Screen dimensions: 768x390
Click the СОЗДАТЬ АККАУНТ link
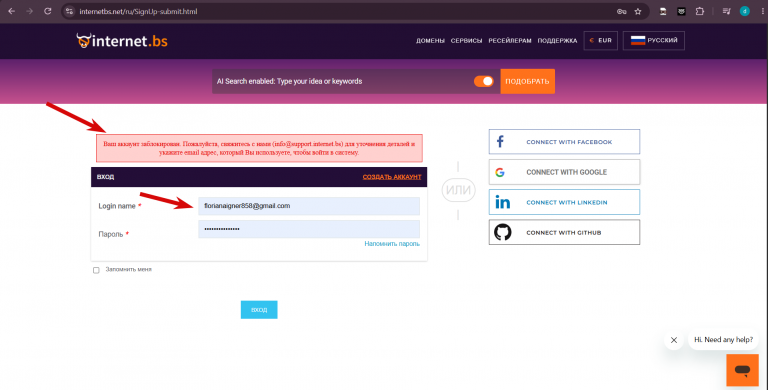(x=392, y=177)
